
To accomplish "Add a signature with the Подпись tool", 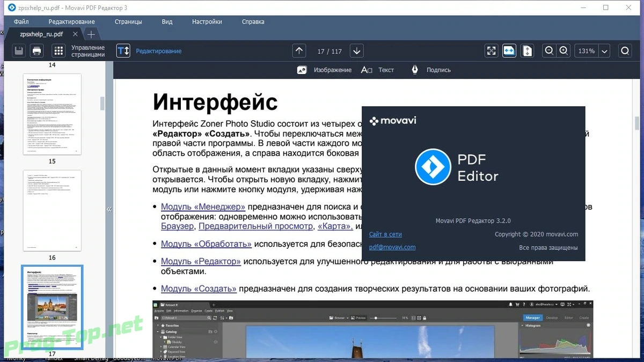I will [431, 70].
